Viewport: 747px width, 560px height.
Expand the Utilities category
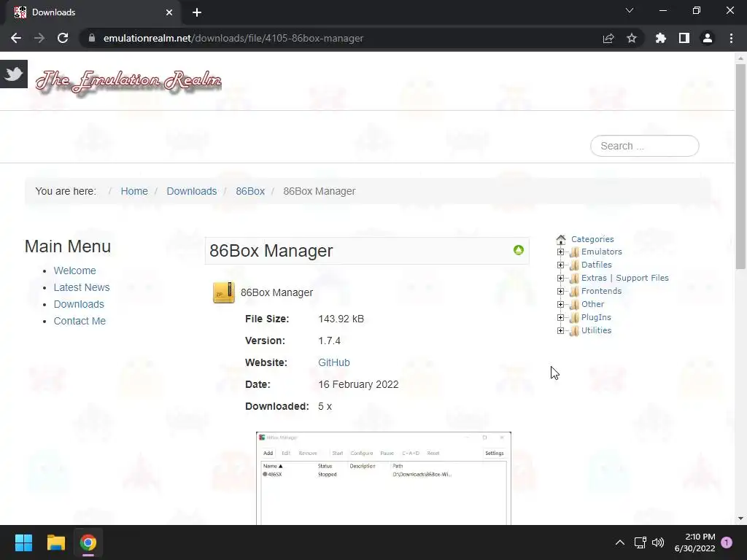pyautogui.click(x=561, y=330)
